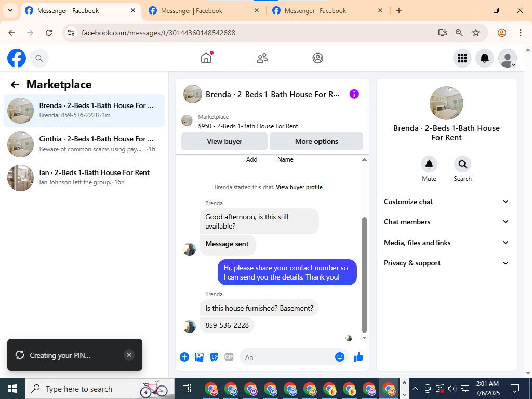Open Cinthia 2-Beds conversation in list
Image resolution: width=532 pixels, height=399 pixels.
(x=84, y=144)
